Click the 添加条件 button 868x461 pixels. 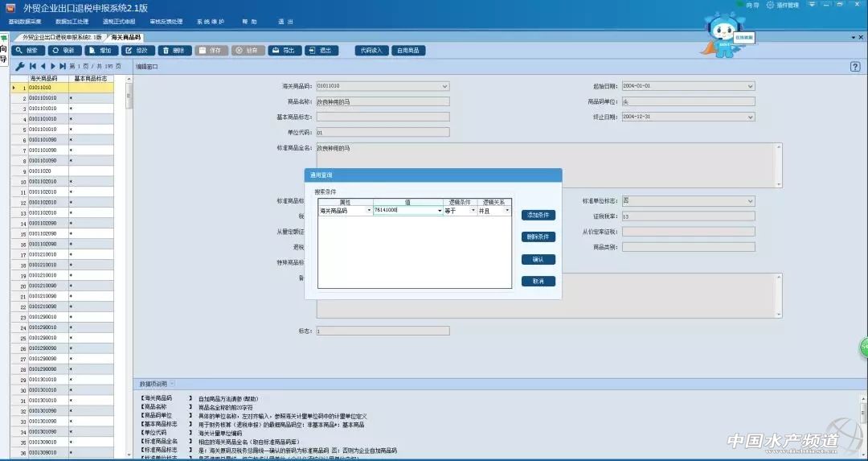point(538,215)
